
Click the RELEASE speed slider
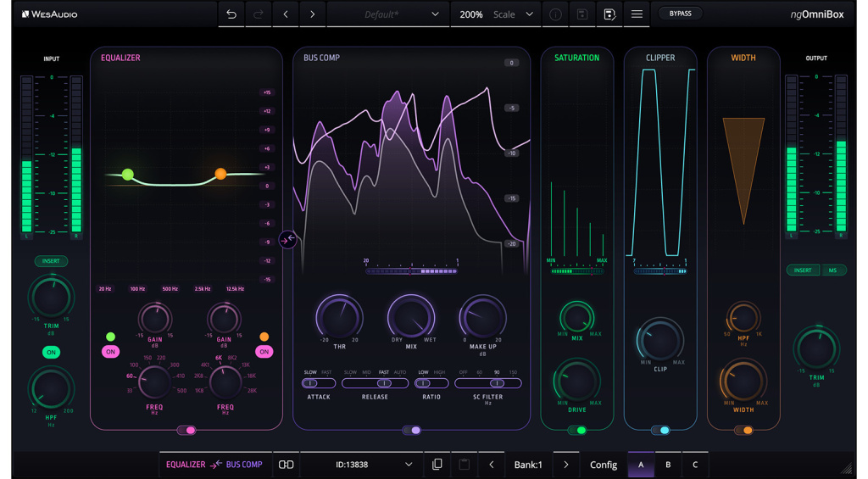coord(375,383)
